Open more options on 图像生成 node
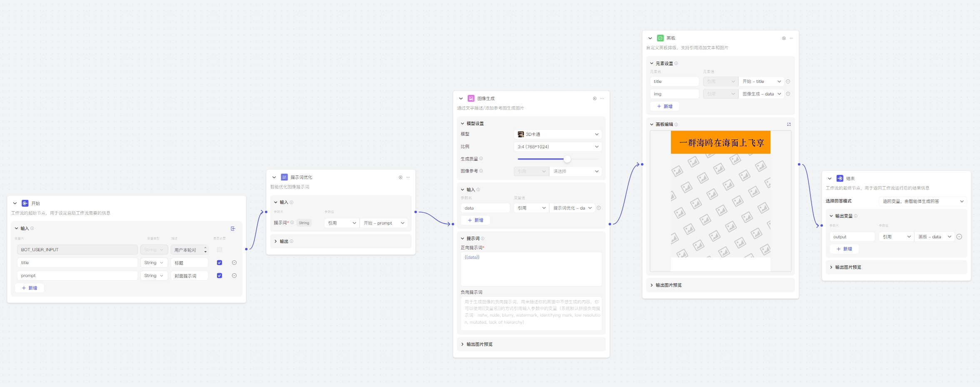The height and width of the screenshot is (387, 980). tap(602, 98)
